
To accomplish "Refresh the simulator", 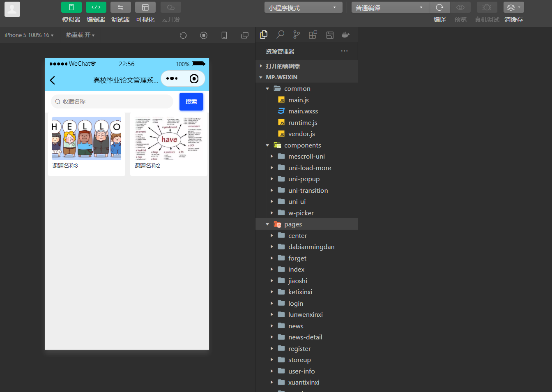I will [183, 35].
